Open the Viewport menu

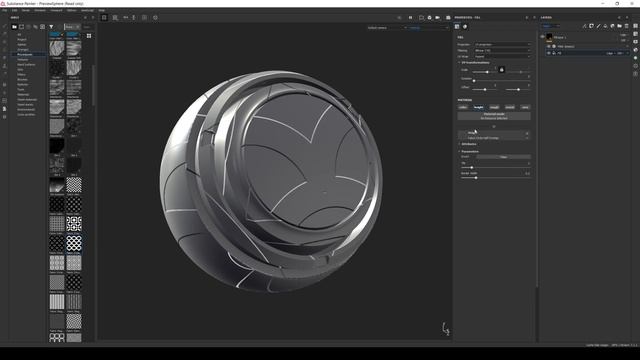click(56, 10)
